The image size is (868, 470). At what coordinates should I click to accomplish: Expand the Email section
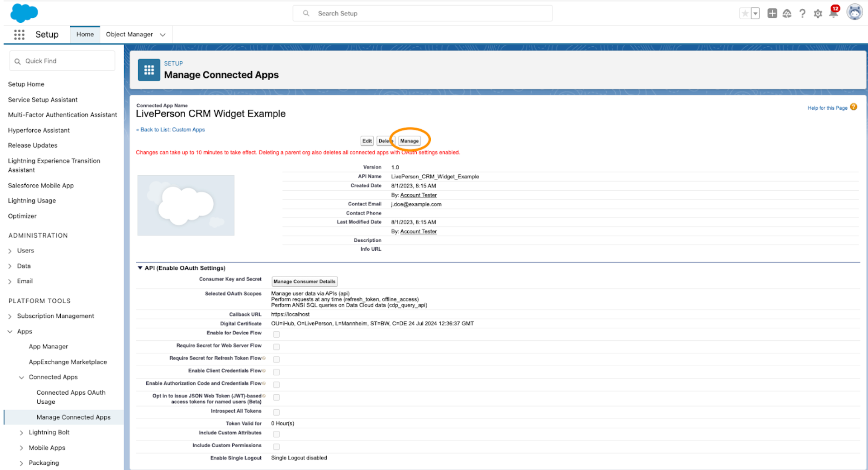pyautogui.click(x=10, y=282)
